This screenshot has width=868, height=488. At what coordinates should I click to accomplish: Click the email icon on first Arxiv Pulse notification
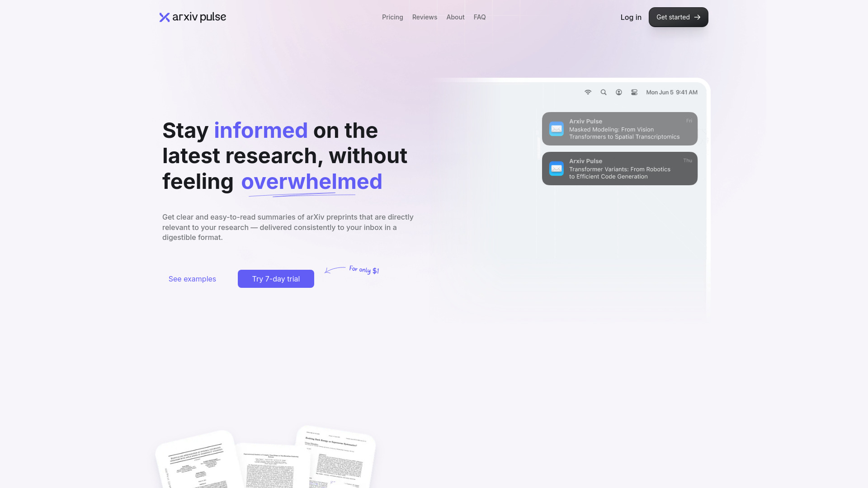point(557,128)
